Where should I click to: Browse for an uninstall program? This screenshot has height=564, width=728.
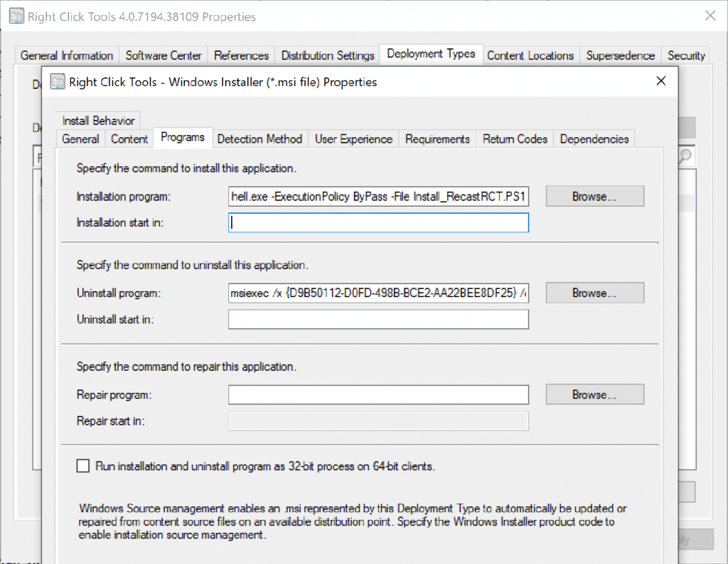point(594,293)
